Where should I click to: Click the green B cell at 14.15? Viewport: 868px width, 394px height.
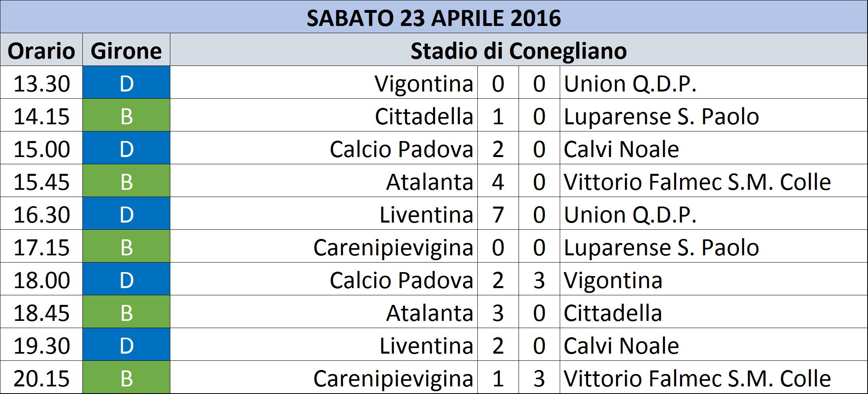[126, 115]
